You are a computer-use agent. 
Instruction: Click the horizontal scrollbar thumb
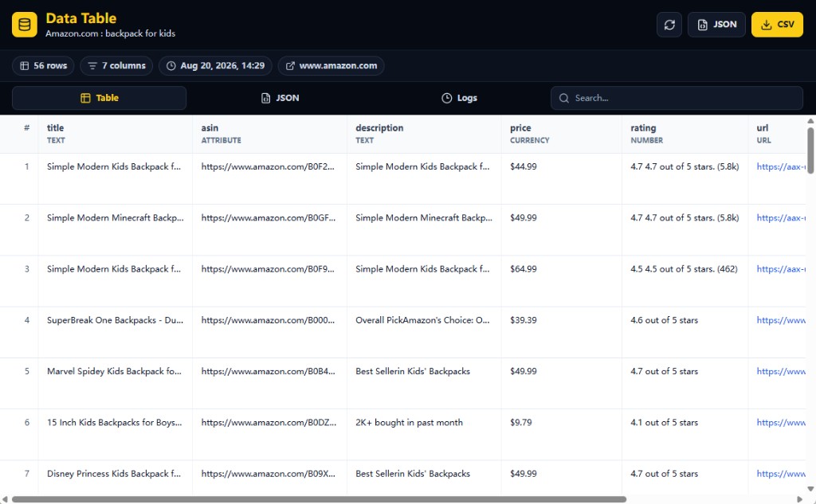click(319, 499)
